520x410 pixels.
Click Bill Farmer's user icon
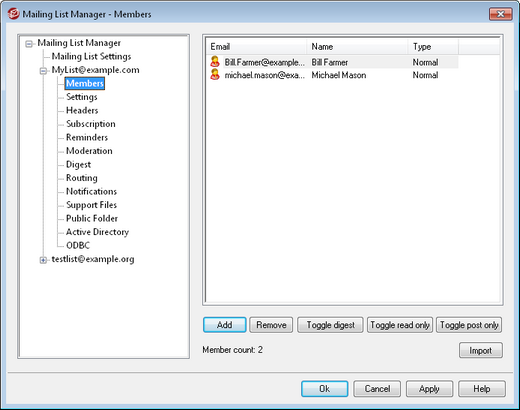tap(215, 62)
